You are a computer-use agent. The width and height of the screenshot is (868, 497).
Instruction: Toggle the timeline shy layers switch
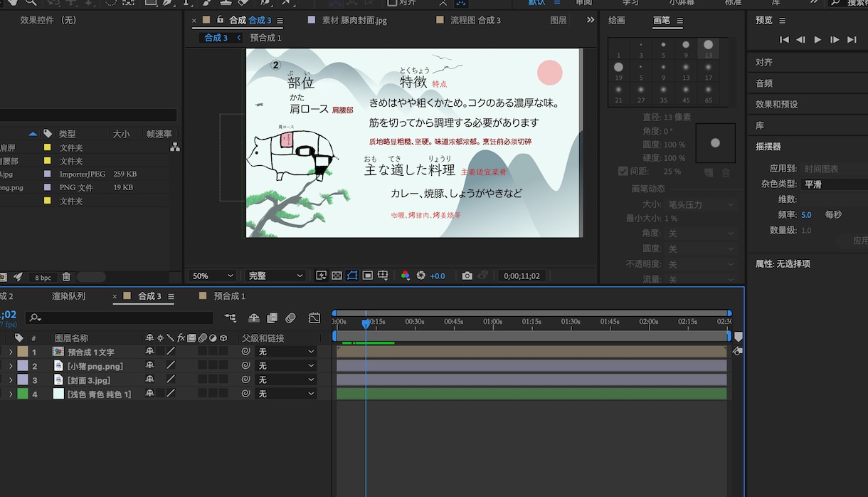click(x=254, y=318)
